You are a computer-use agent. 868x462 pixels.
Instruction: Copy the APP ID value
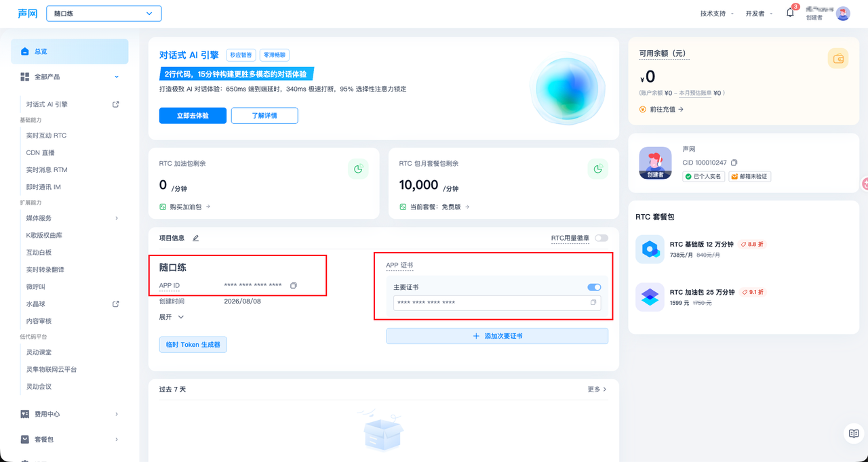tap(294, 286)
